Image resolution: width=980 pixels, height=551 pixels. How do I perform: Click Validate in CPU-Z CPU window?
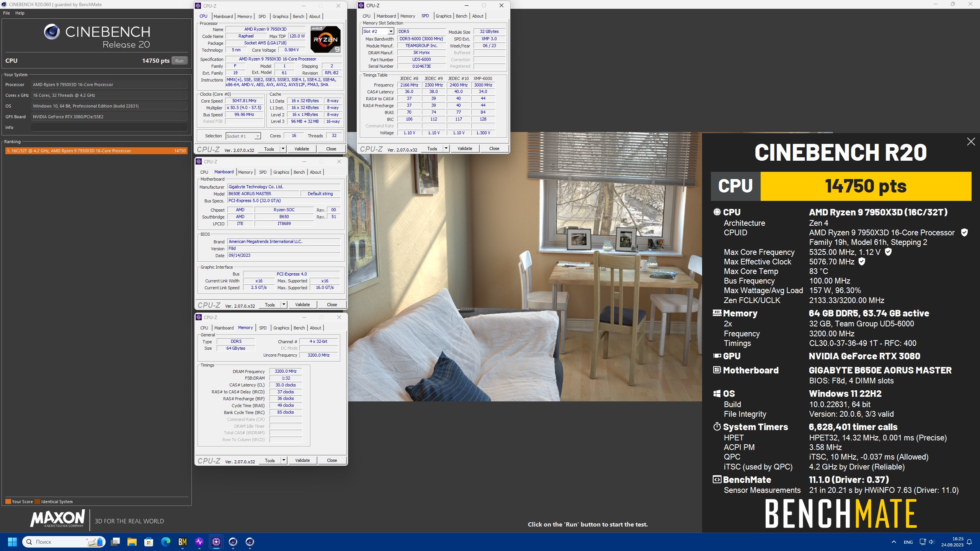pos(302,149)
